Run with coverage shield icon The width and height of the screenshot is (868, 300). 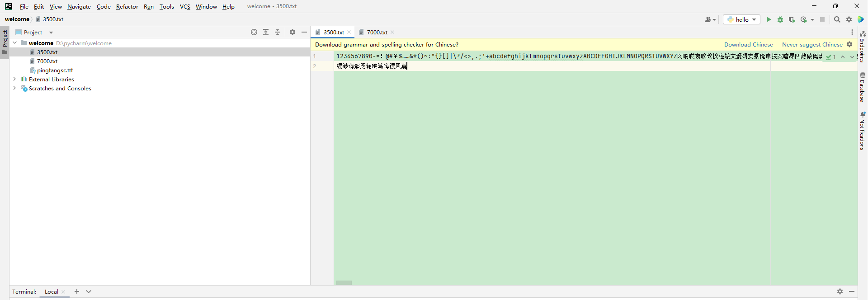[x=792, y=19]
